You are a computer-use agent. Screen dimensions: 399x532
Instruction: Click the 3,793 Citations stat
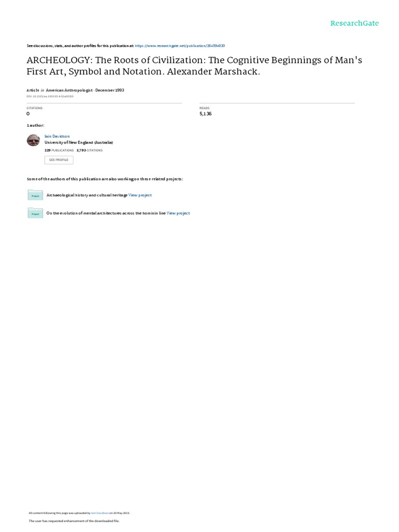[x=89, y=150]
